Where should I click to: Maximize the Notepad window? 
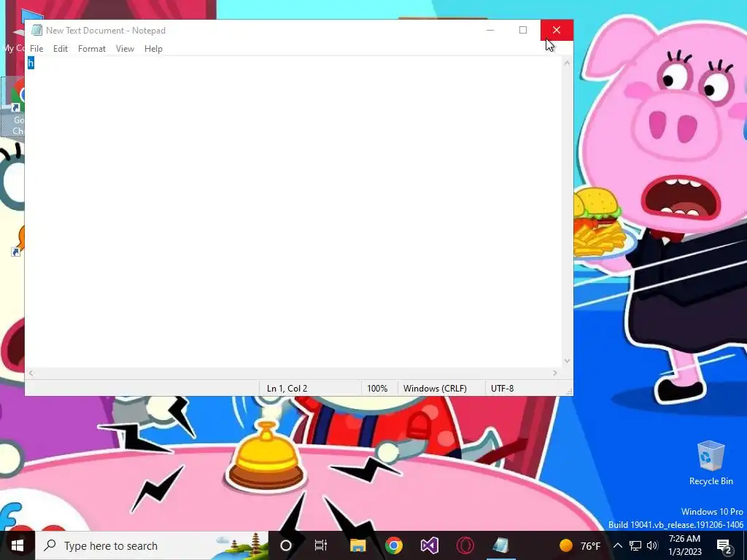pos(523,30)
